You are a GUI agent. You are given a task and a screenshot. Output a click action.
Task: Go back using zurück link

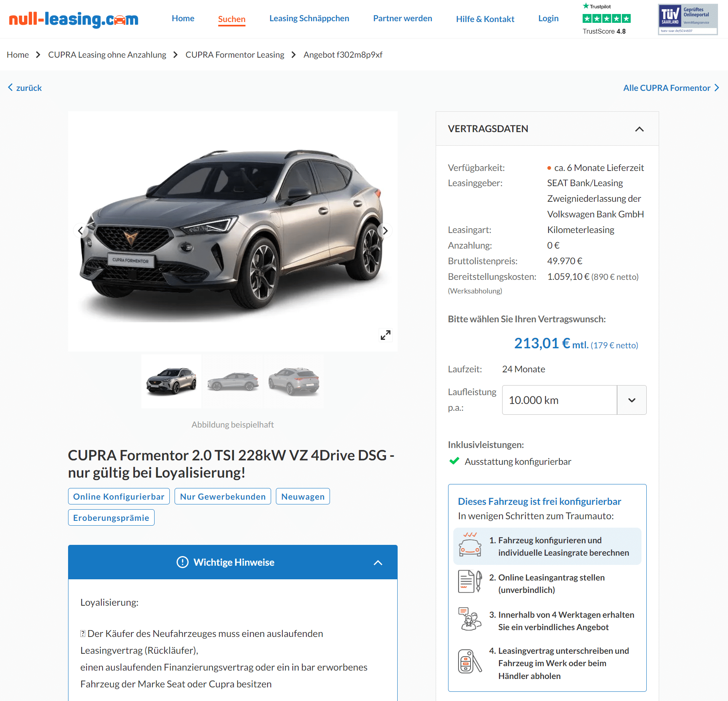pyautogui.click(x=29, y=88)
